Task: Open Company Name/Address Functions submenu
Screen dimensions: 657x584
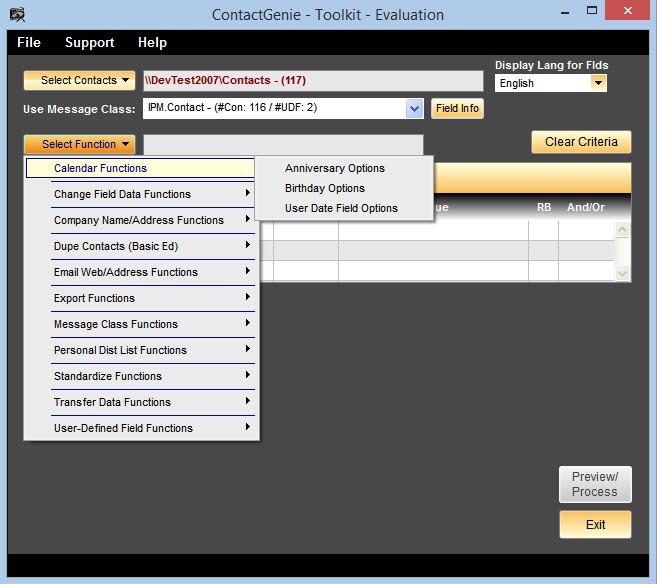Action: point(142,220)
